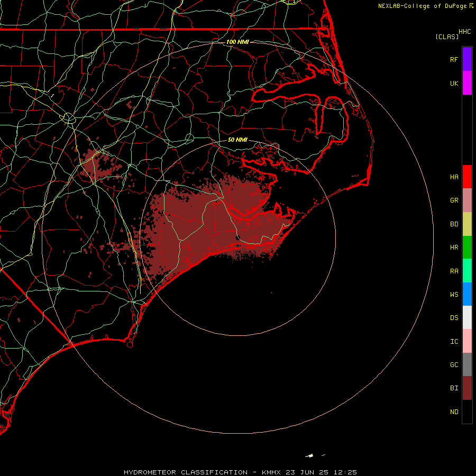476x476 pixels.
Task: Click the RA light green legend swatch
Action: 467,271
